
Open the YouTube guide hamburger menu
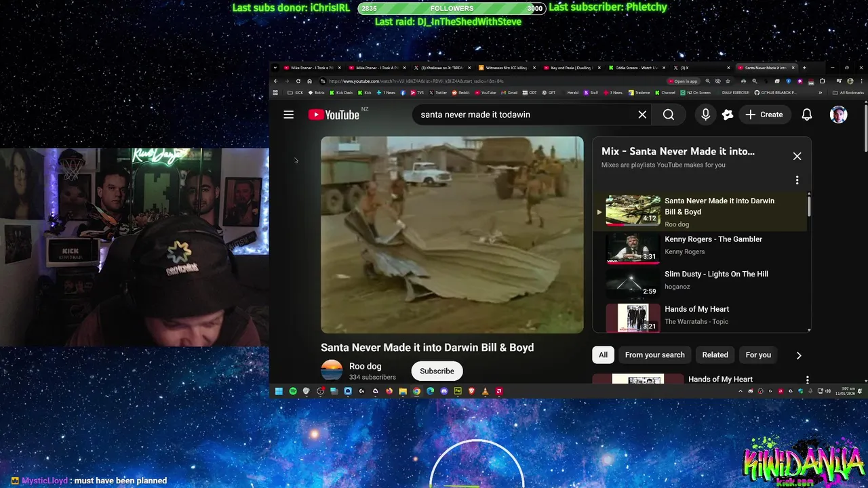point(288,115)
